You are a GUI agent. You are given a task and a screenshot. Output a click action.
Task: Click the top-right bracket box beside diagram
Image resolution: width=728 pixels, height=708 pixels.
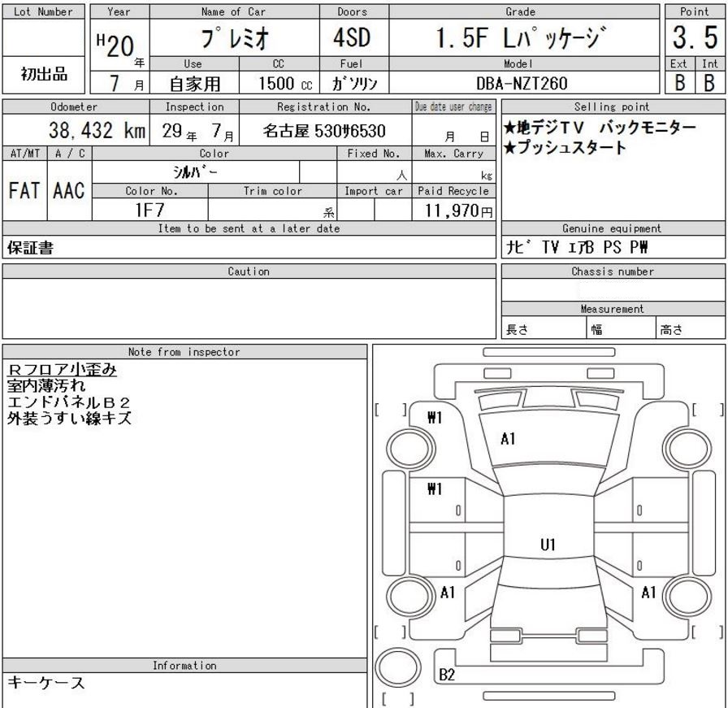[708, 410]
